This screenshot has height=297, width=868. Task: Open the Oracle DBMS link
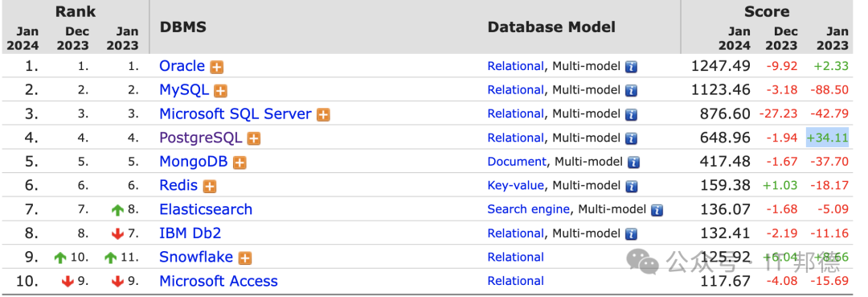tap(182, 66)
